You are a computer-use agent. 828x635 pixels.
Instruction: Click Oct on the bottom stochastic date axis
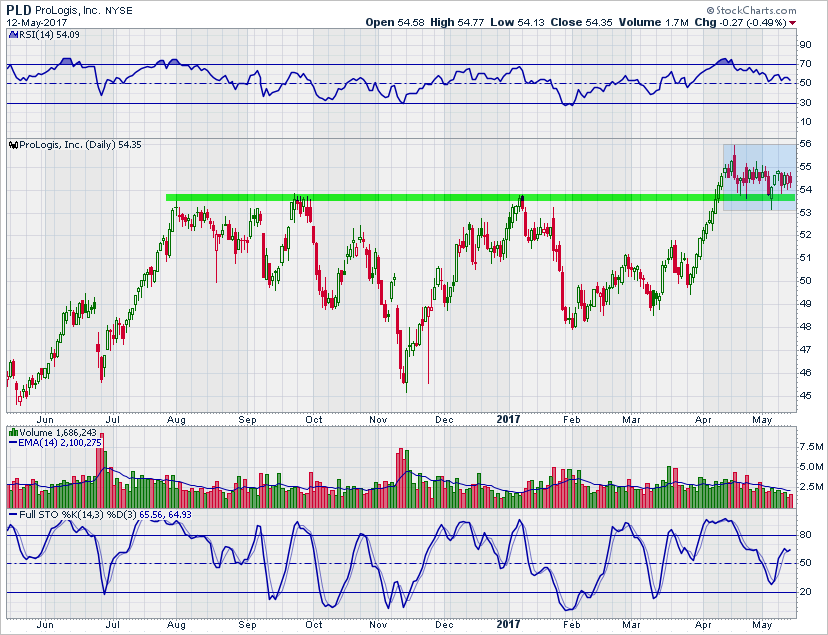[x=314, y=624]
